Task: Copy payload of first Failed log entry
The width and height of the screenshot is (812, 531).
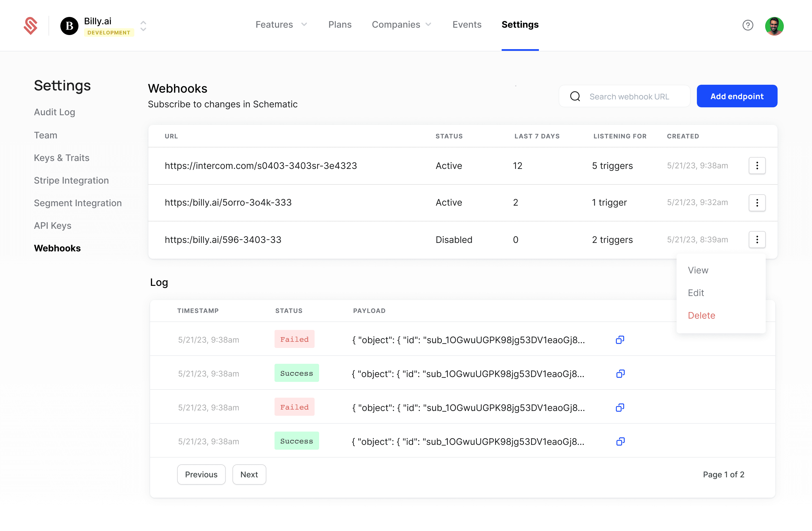Action: click(x=620, y=340)
